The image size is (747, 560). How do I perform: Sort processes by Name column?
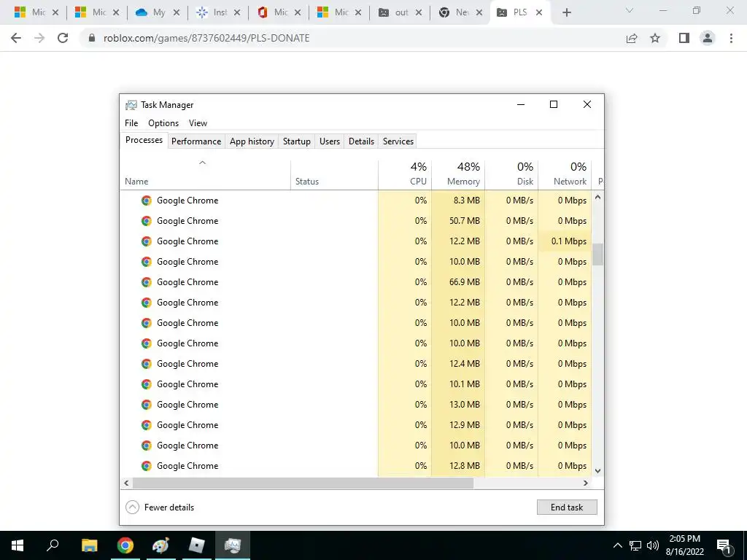(x=205, y=175)
